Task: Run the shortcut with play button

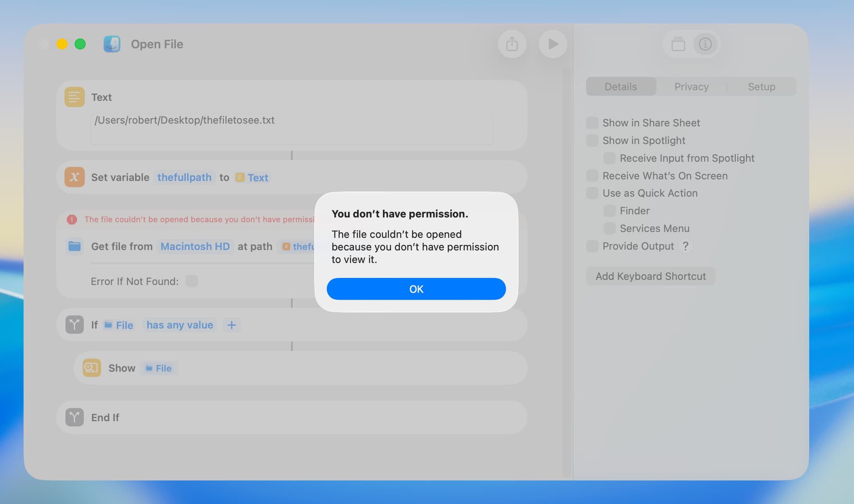Action: (x=552, y=44)
